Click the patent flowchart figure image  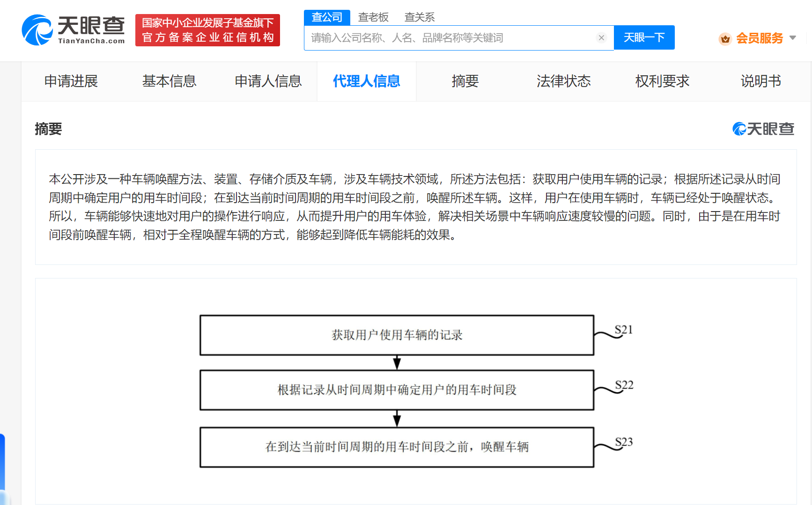click(x=416, y=391)
